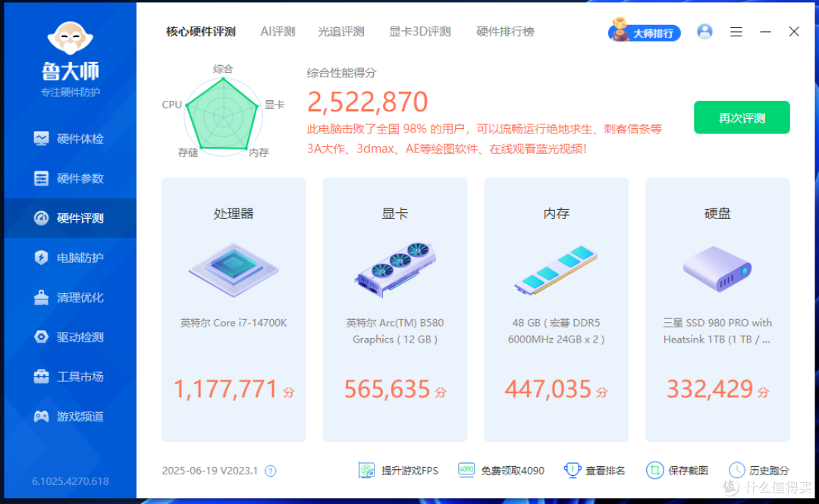Open the 历史跑分 link
The image size is (819, 504).
tap(769, 471)
